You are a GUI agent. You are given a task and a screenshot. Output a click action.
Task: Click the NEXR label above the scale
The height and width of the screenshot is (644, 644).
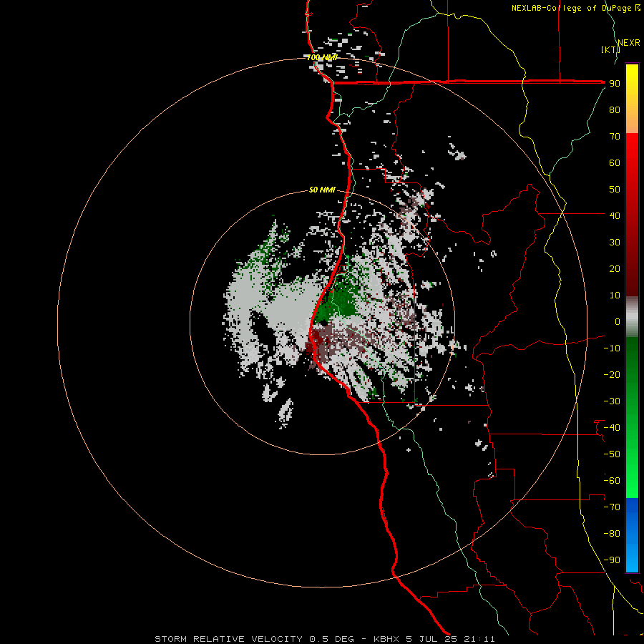pos(629,43)
